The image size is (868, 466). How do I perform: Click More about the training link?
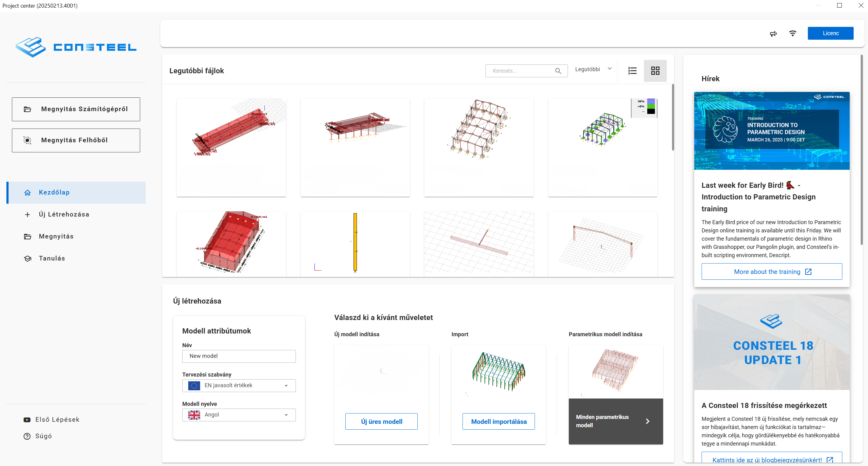point(772,271)
